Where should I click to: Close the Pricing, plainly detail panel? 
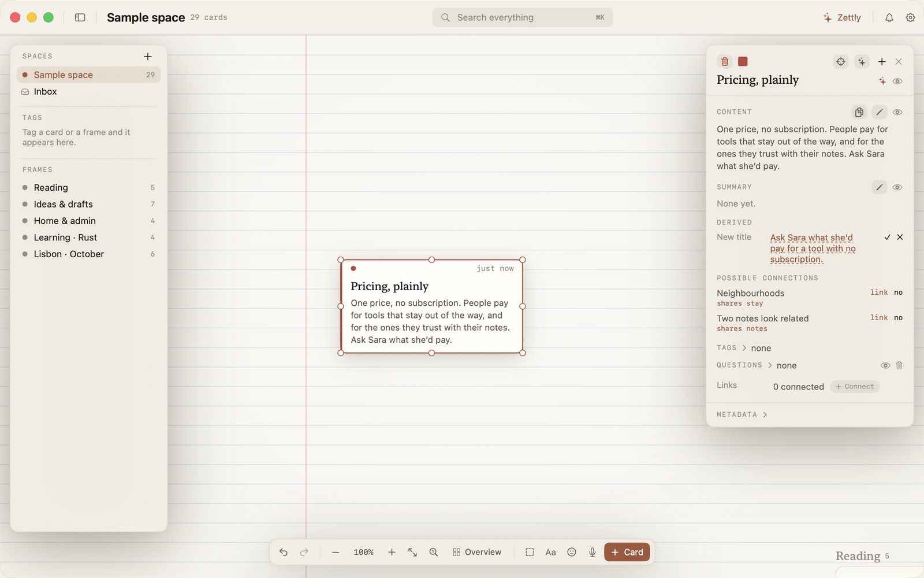[x=899, y=61]
